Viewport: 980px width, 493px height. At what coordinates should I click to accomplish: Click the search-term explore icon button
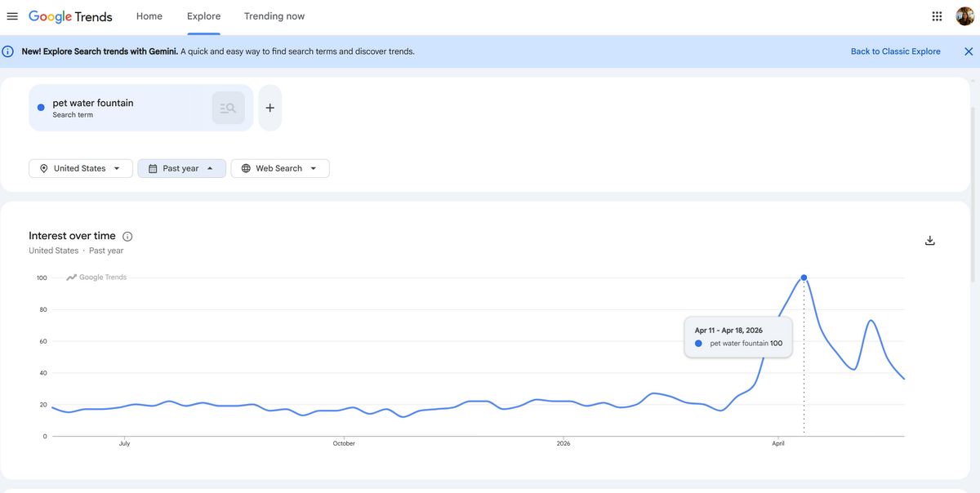[x=229, y=108]
